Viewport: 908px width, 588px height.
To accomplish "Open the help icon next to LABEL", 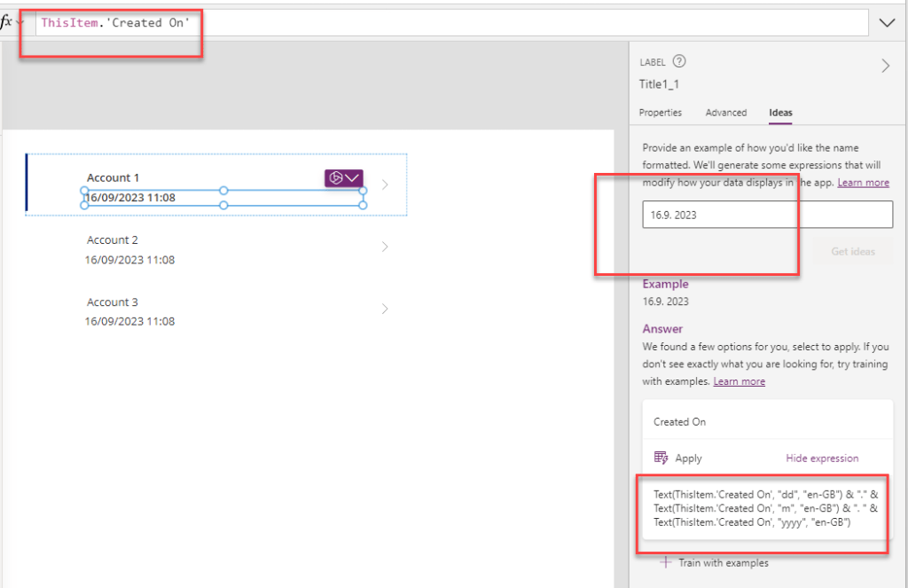I will (x=679, y=62).
